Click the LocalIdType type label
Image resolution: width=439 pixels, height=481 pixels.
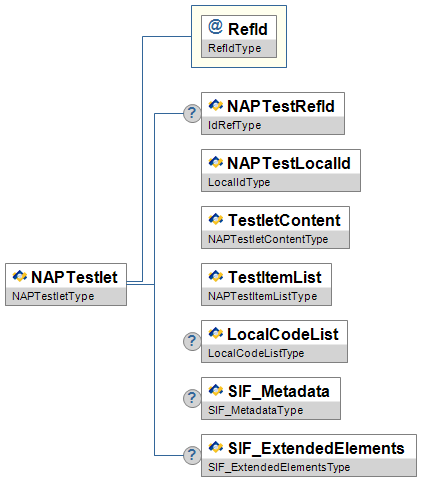(x=239, y=182)
